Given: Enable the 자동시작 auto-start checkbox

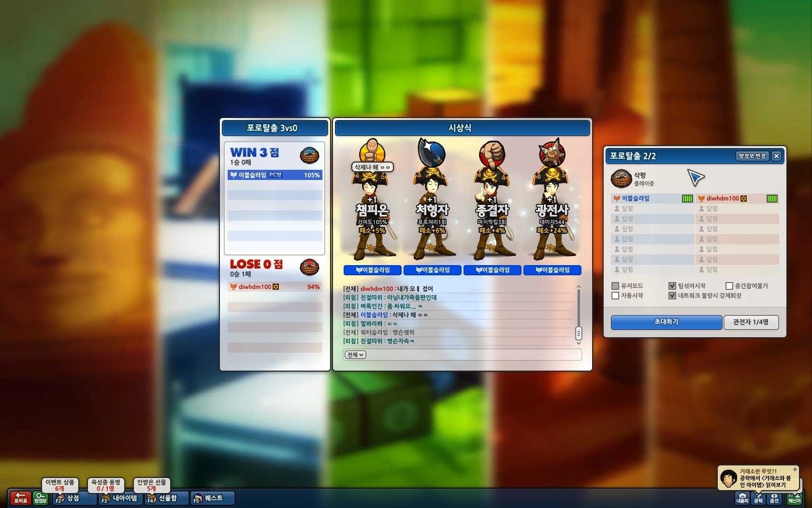Looking at the screenshot, I should coord(615,296).
